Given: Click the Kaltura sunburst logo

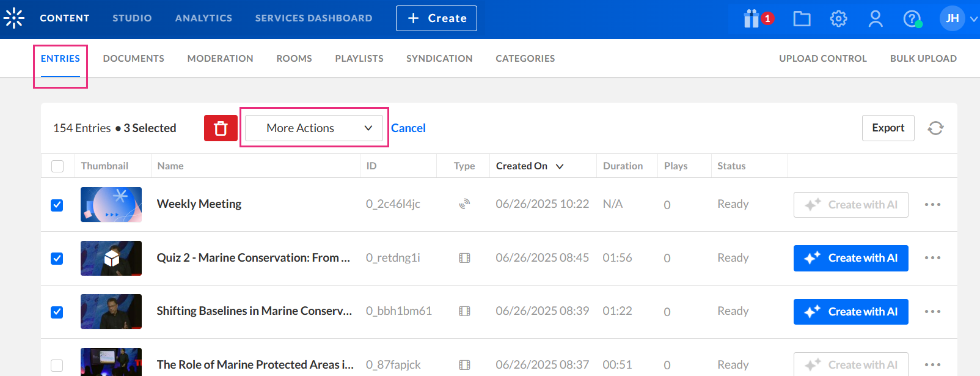Looking at the screenshot, I should 14,18.
